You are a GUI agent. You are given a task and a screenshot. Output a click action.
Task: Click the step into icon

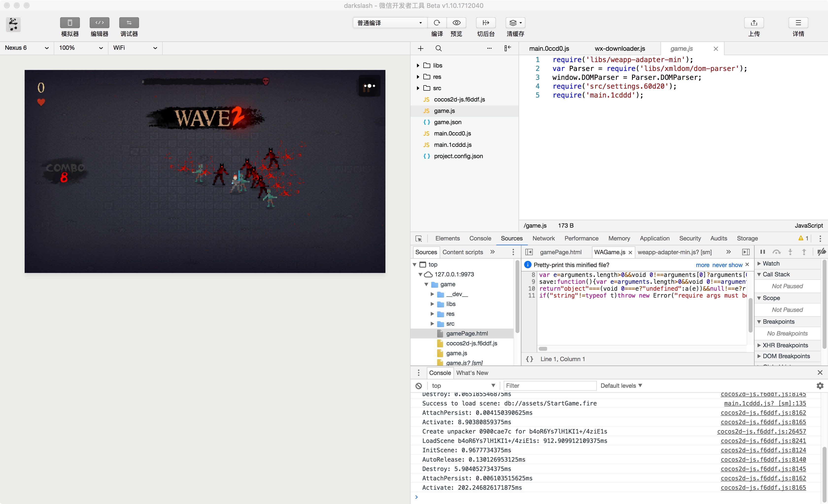coord(790,252)
